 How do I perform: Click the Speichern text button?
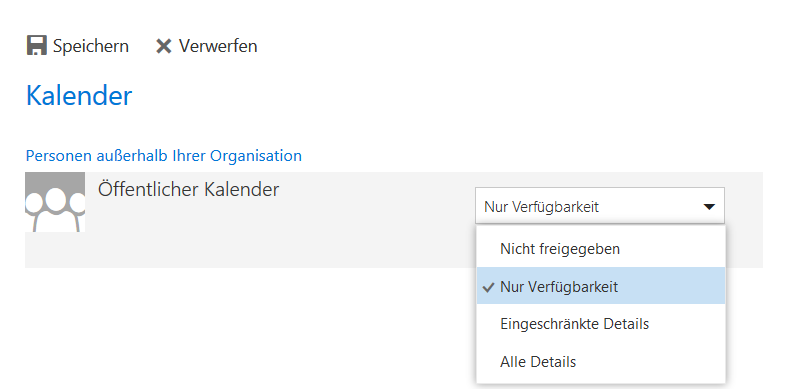(x=91, y=46)
